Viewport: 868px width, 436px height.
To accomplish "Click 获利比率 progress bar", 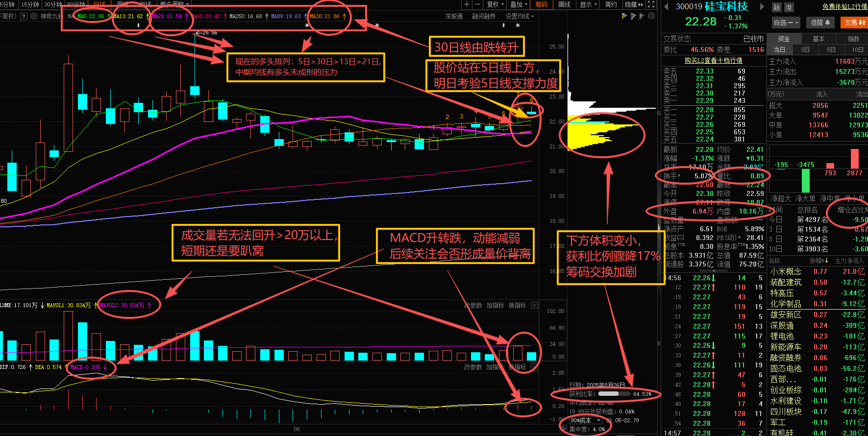I will pos(615,393).
